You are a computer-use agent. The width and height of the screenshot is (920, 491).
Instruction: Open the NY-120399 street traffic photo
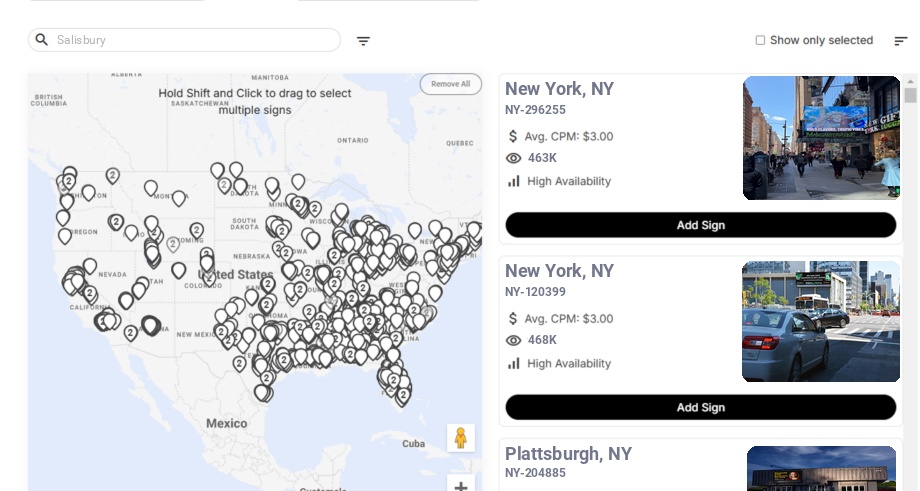pos(821,321)
